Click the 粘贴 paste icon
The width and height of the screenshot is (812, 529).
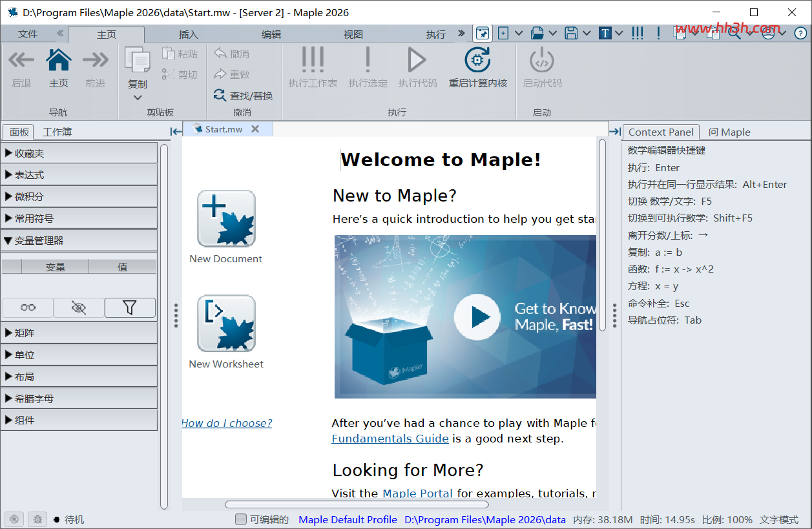(x=169, y=54)
